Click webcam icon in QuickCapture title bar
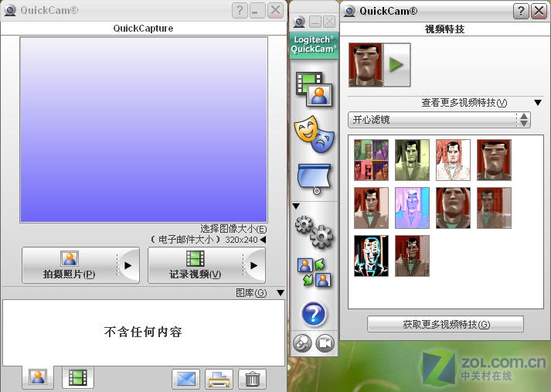This screenshot has height=392, width=551. click(10, 11)
